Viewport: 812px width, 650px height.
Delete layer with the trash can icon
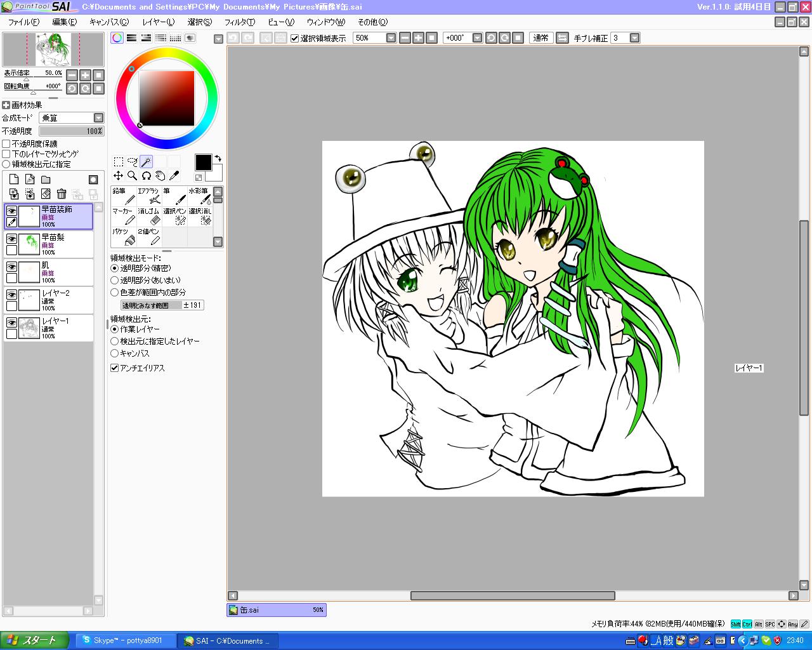pos(62,194)
